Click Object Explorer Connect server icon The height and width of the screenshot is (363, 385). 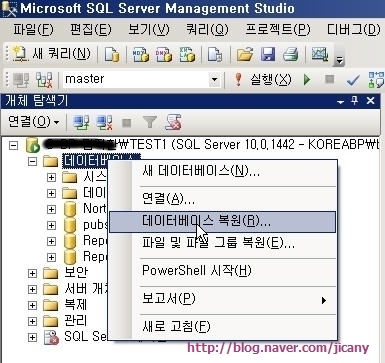(81, 122)
